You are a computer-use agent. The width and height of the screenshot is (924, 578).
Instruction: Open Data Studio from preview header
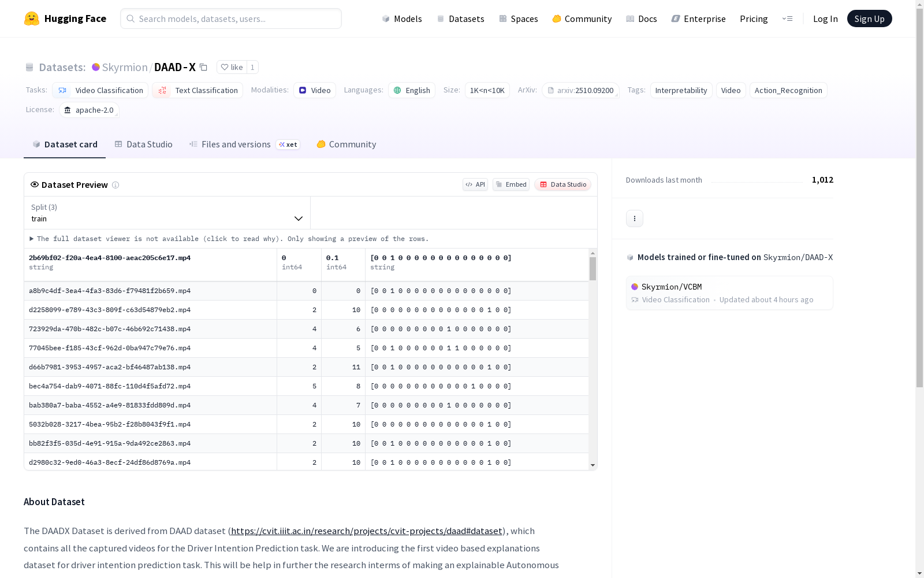pyautogui.click(x=563, y=184)
